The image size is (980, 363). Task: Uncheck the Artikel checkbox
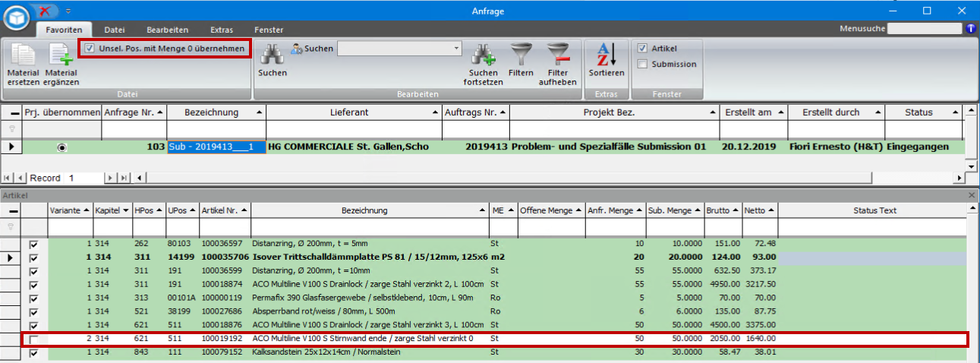pos(642,49)
